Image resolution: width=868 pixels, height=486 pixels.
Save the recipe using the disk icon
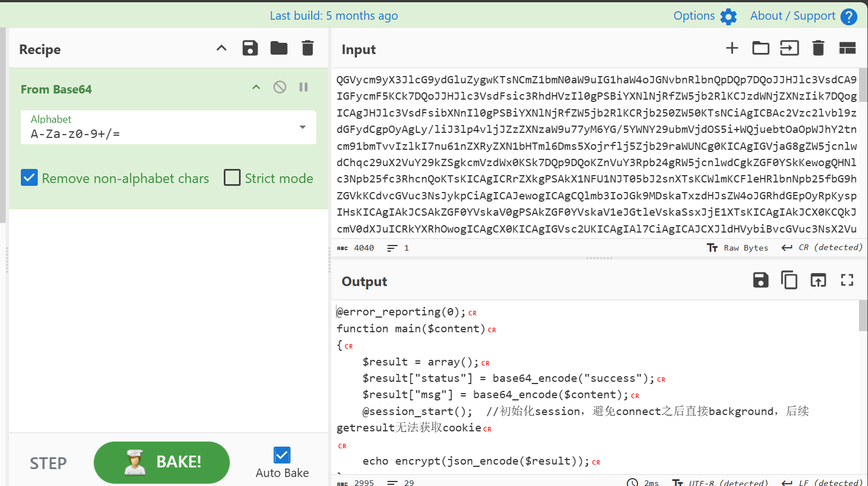pos(250,48)
